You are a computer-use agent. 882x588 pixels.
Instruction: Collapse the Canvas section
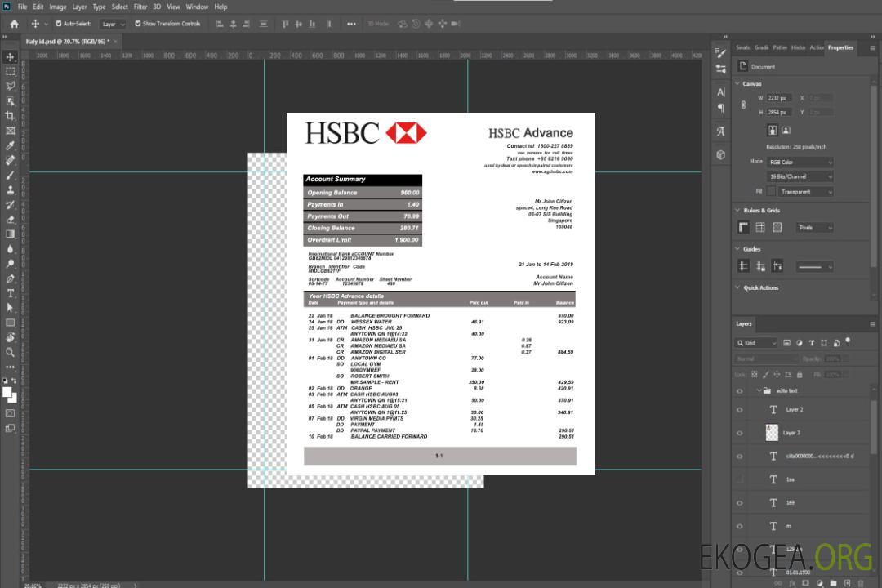pyautogui.click(x=737, y=83)
